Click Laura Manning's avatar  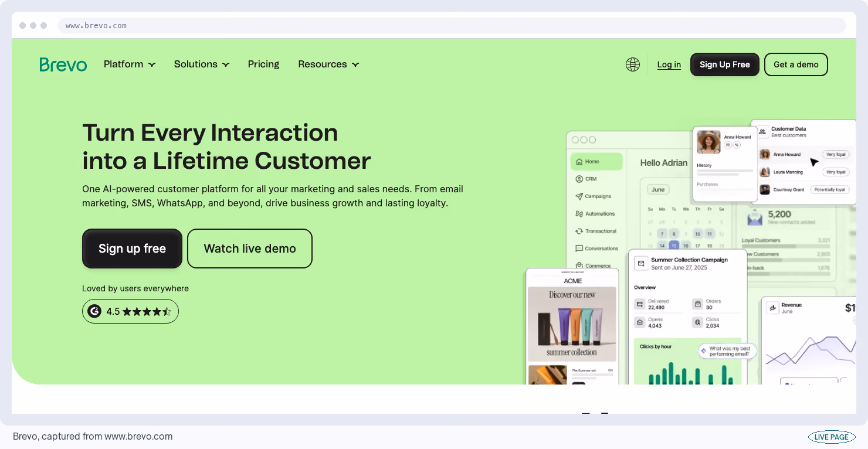(x=765, y=172)
